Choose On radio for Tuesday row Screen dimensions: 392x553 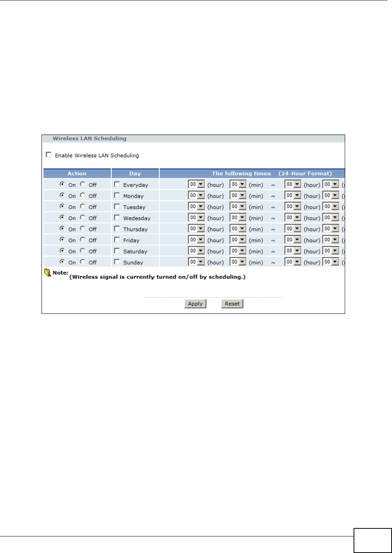pyautogui.click(x=62, y=207)
